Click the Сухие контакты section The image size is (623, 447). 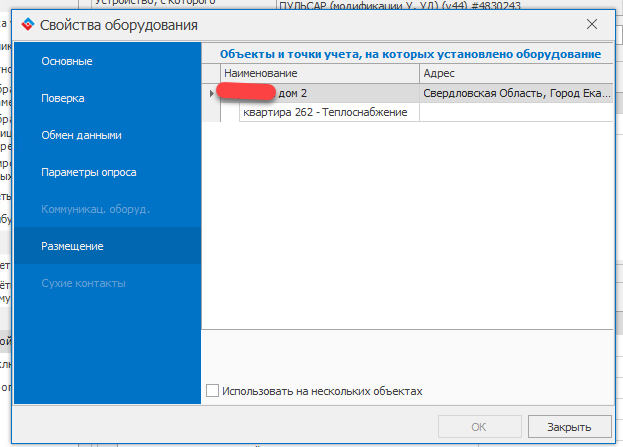[83, 283]
